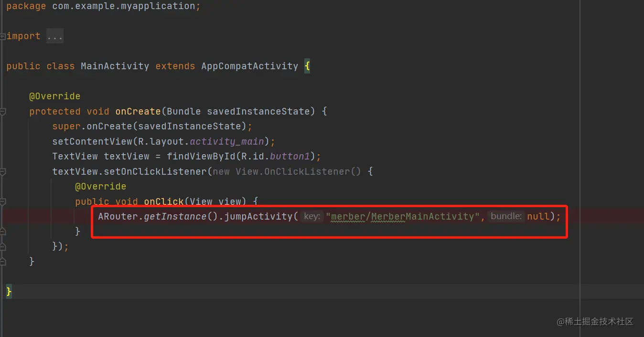Click the onClick method name
Image resolution: width=644 pixels, height=337 pixels.
164,201
